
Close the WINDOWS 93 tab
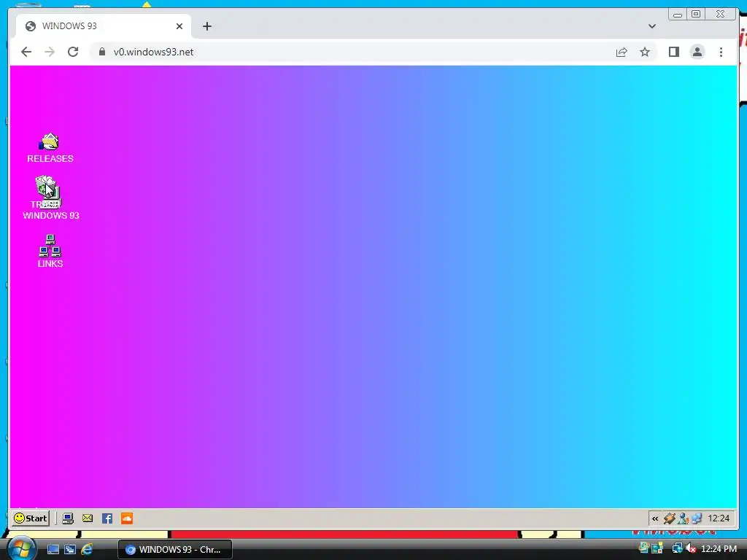point(179,26)
